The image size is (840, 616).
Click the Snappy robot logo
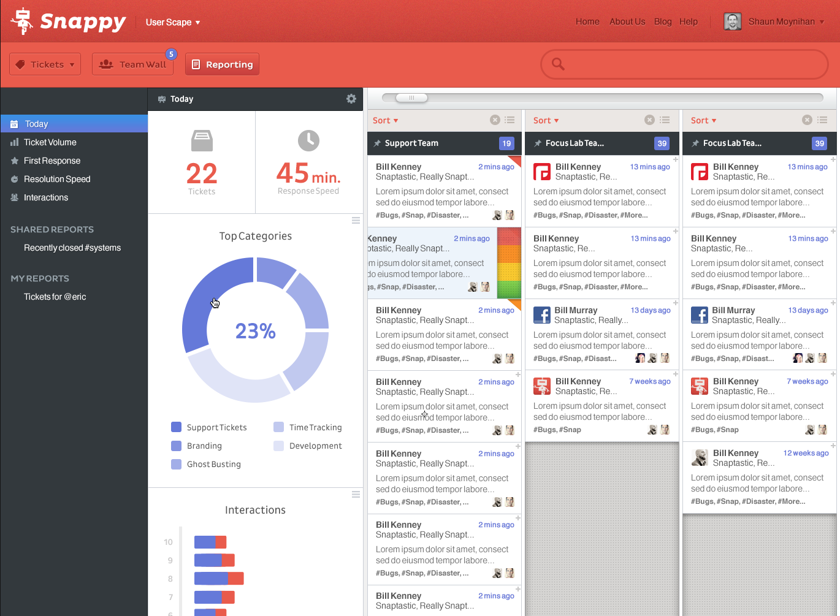point(23,21)
